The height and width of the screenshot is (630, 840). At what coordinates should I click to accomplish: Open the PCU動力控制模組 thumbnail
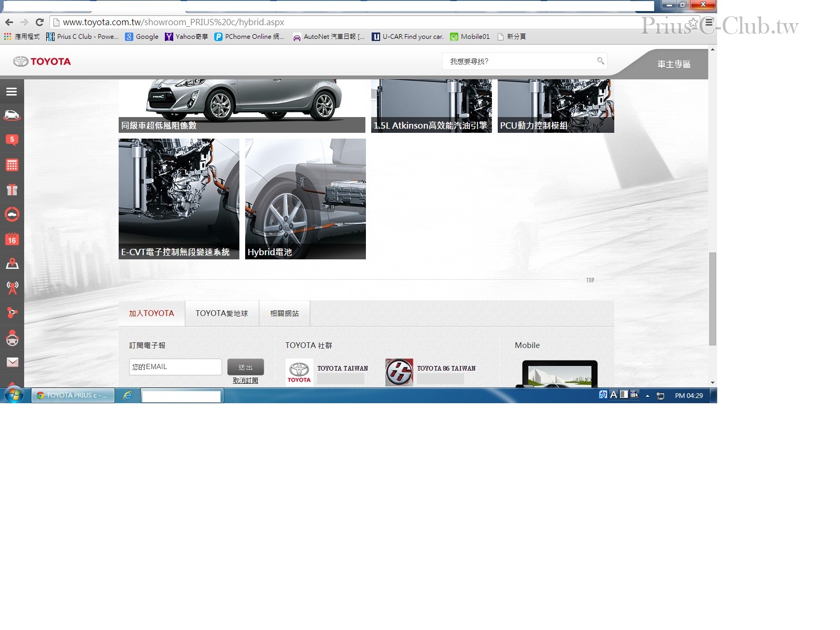pos(556,106)
